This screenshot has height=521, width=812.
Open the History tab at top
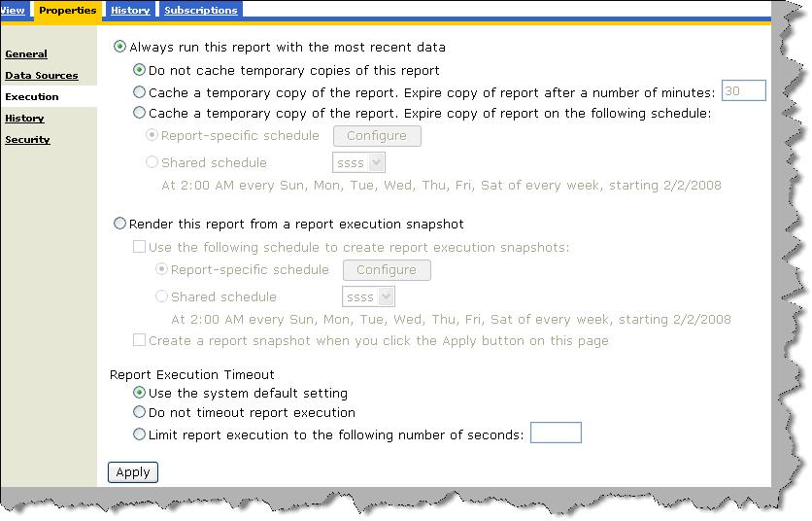click(130, 11)
